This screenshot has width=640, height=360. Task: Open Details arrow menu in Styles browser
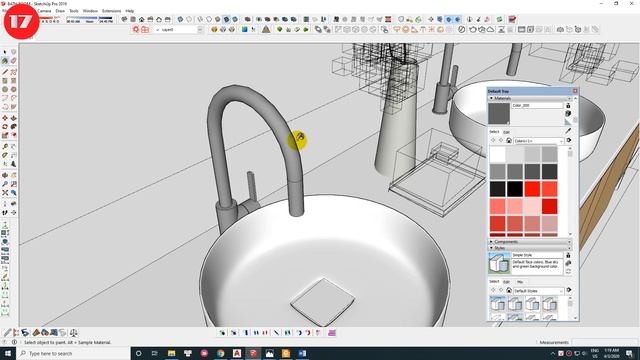point(569,290)
